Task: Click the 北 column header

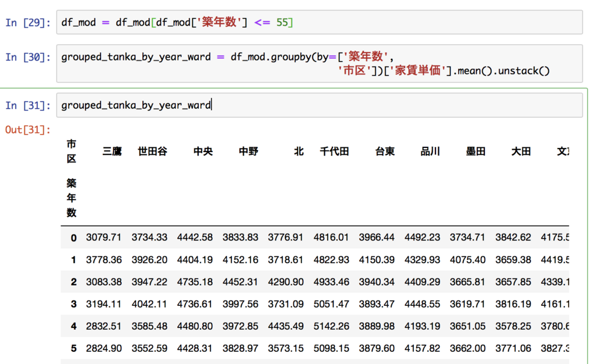Action: pyautogui.click(x=298, y=151)
